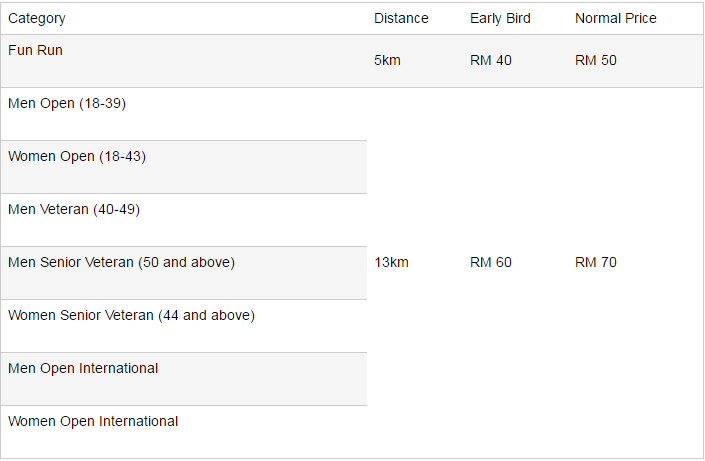Click Men Veteran (40-49) category
The height and width of the screenshot is (461, 705).
coord(75,209)
